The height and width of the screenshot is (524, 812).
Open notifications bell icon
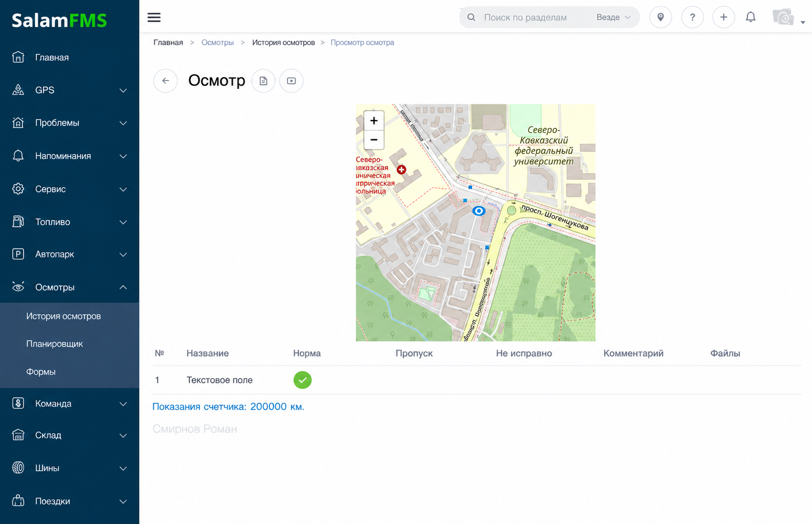click(751, 17)
